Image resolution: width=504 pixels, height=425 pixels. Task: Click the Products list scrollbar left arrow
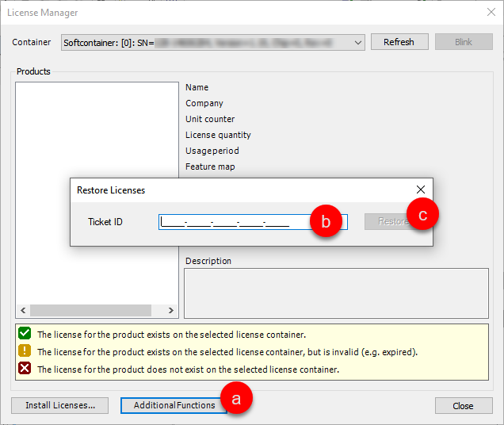(22, 310)
